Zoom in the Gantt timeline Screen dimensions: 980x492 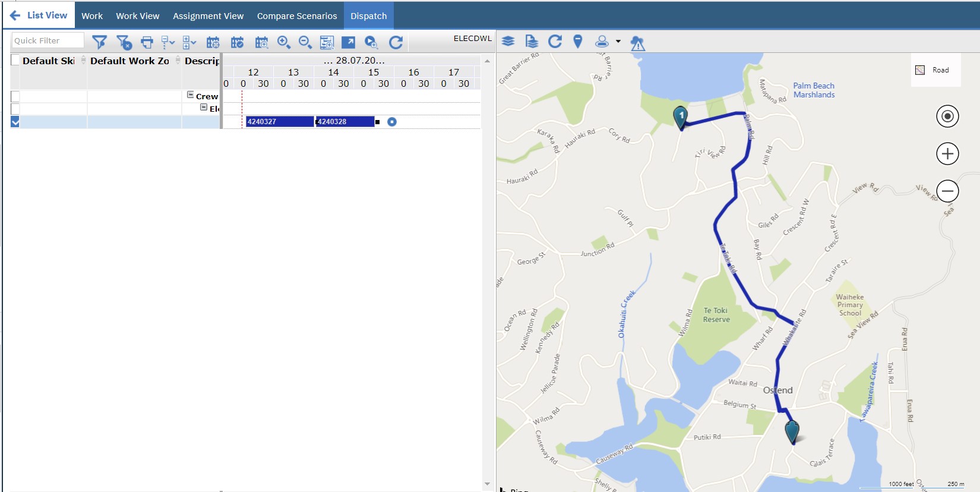(284, 42)
